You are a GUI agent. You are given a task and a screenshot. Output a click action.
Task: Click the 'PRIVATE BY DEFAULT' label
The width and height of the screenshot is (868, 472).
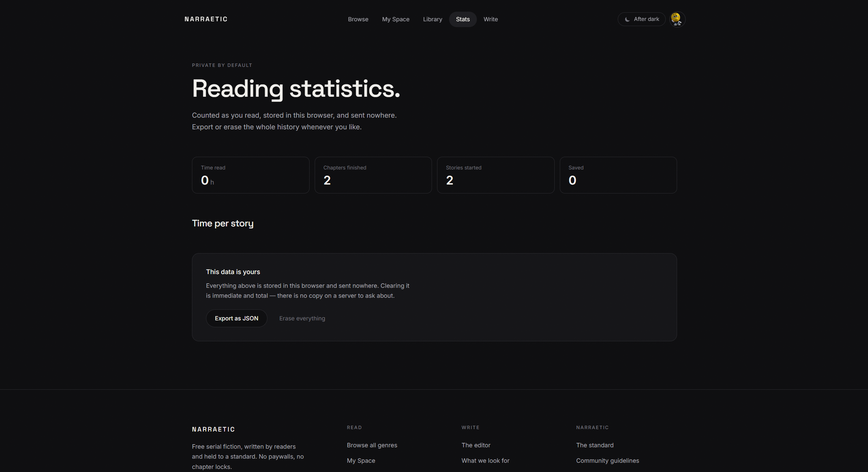pyautogui.click(x=222, y=65)
